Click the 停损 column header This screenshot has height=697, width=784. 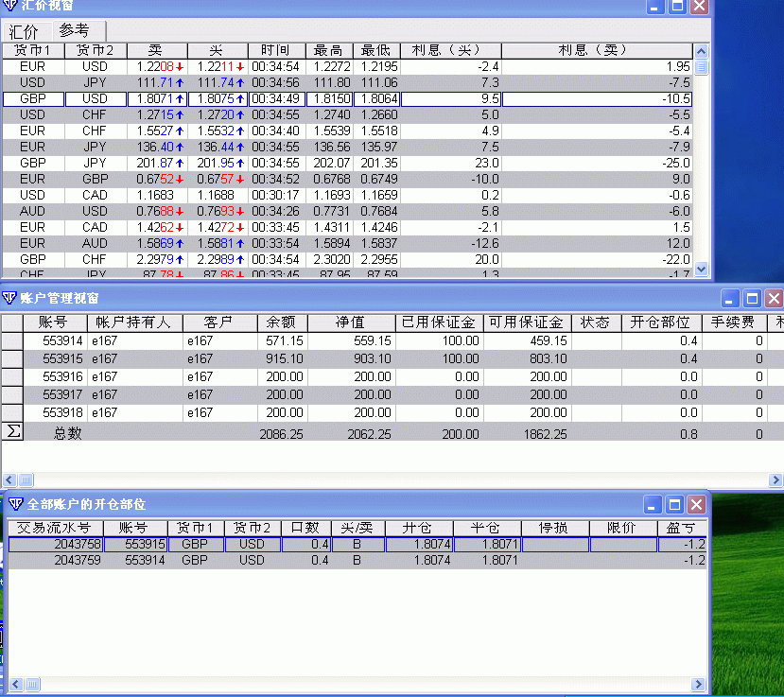pyautogui.click(x=555, y=528)
